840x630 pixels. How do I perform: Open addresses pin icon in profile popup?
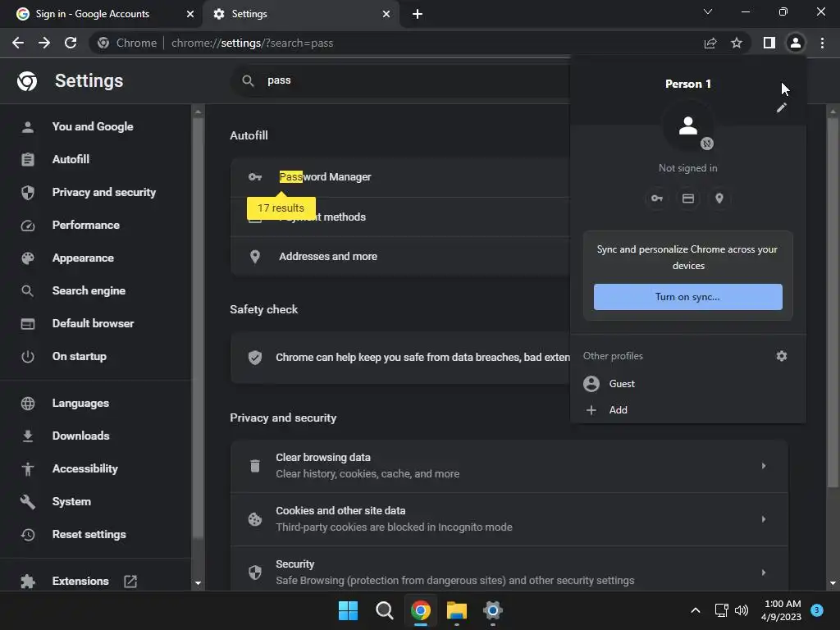(719, 199)
